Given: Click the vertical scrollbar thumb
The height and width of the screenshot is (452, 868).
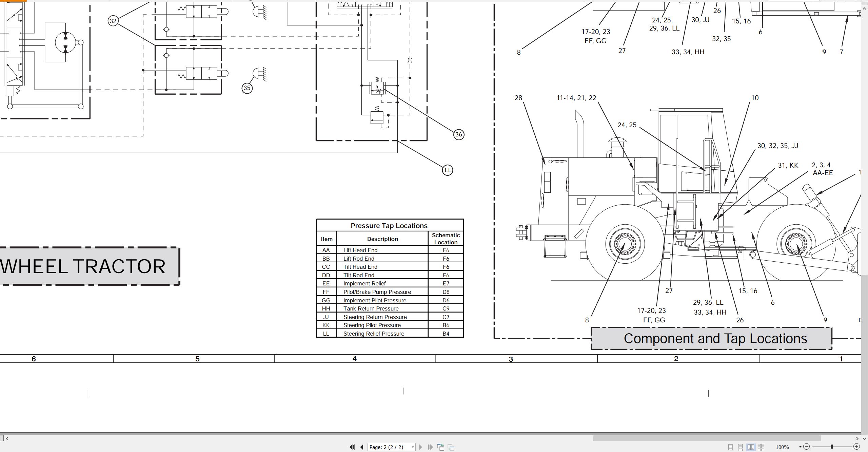Looking at the screenshot, I should (x=864, y=355).
